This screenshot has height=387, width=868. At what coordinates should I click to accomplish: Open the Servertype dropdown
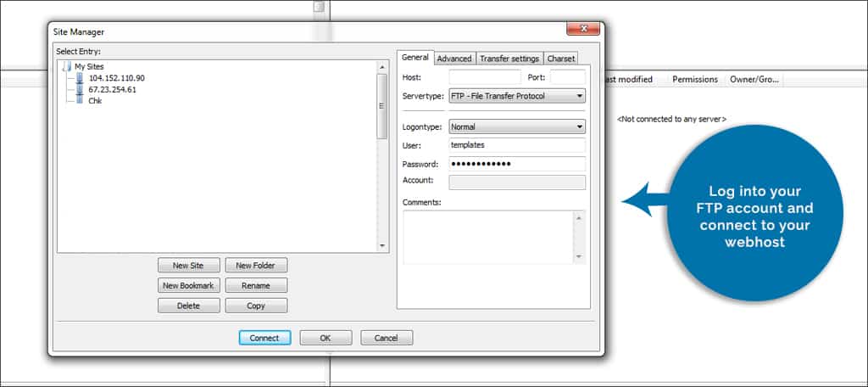[x=517, y=96]
